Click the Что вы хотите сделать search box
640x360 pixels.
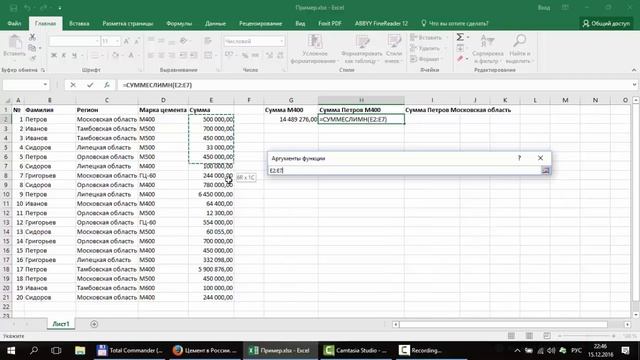[454, 24]
